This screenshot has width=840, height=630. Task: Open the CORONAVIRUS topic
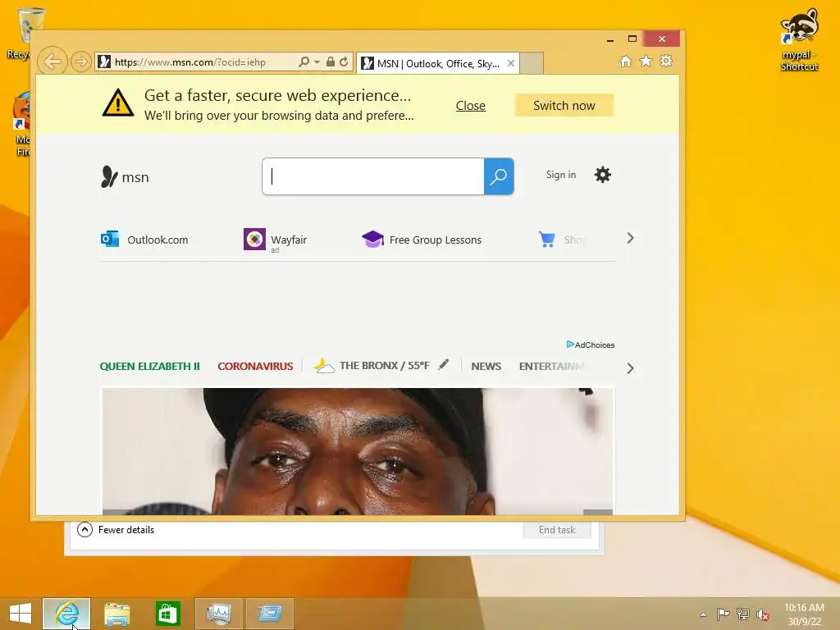(255, 367)
